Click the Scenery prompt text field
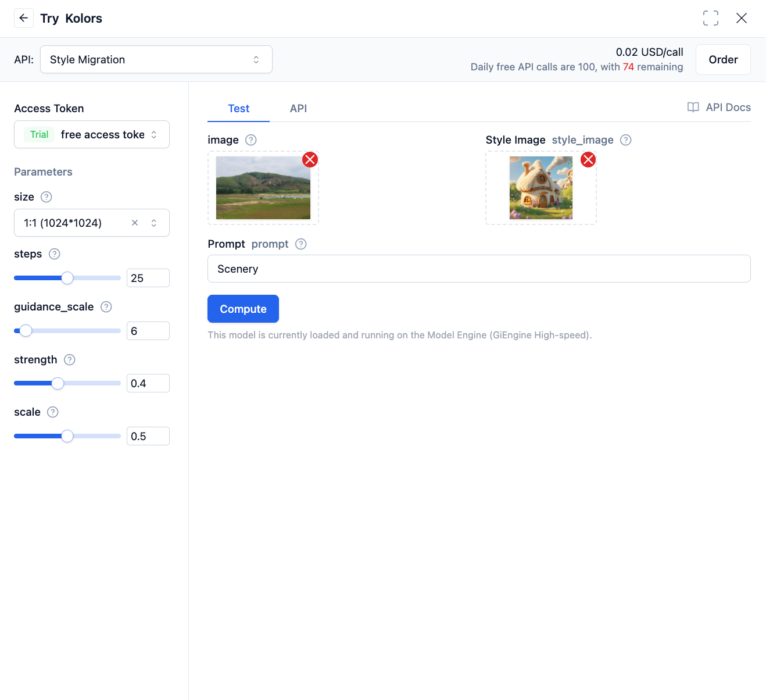 [x=479, y=269]
